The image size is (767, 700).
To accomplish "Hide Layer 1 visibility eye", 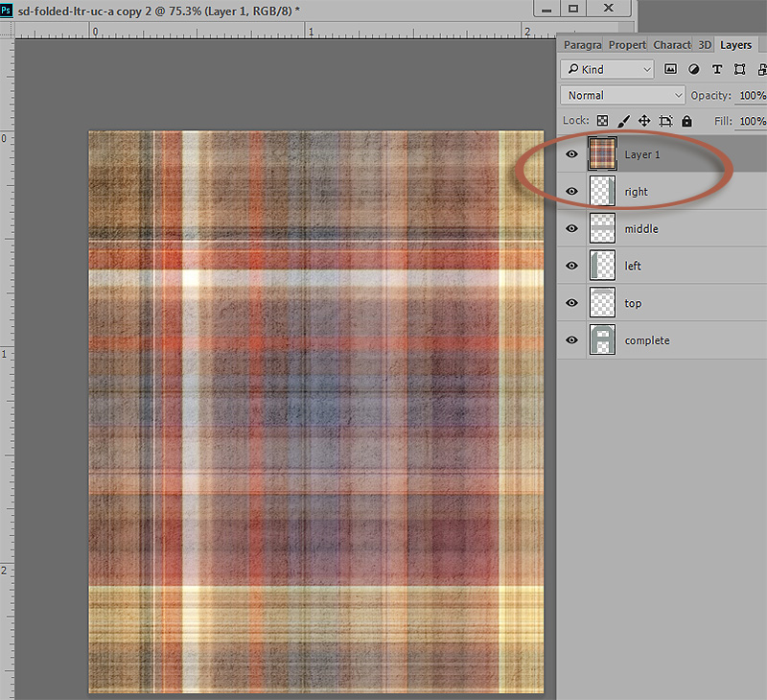I will coord(571,154).
